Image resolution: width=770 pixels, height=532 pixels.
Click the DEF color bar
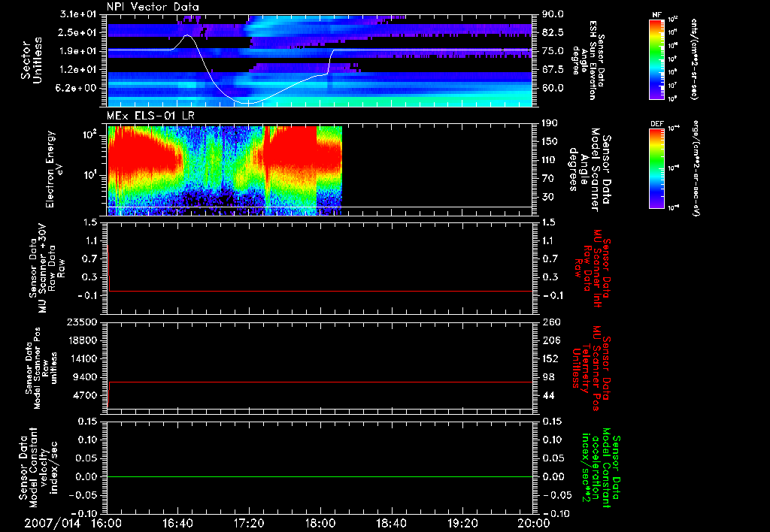(x=657, y=168)
